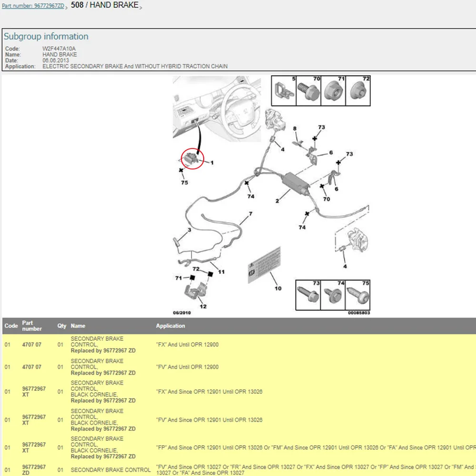Select 96772967 XT in the "FP" application row
476x476 pixels.
pyautogui.click(x=34, y=447)
